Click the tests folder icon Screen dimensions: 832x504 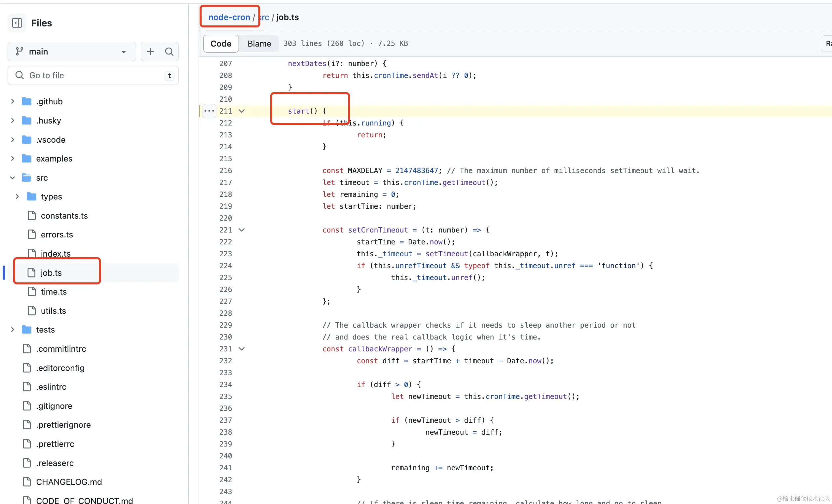[26, 330]
